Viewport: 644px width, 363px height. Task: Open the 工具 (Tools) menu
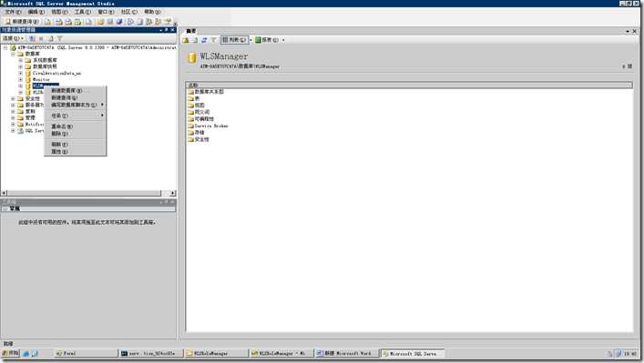pos(82,12)
